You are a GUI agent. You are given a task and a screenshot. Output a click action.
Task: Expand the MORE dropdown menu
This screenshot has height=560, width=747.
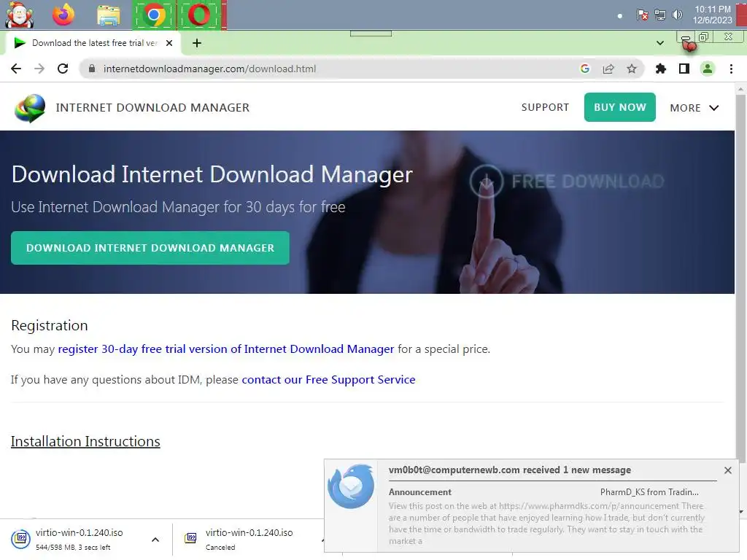(694, 108)
